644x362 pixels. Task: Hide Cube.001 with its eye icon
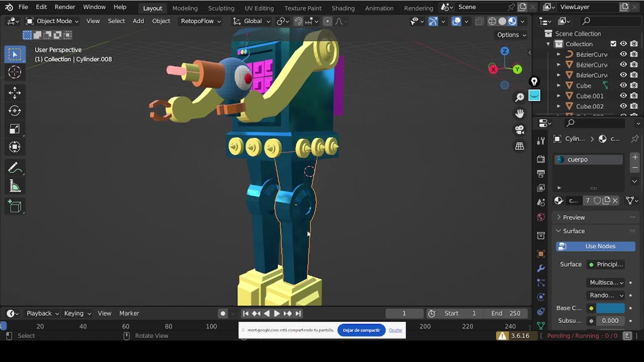(x=623, y=96)
